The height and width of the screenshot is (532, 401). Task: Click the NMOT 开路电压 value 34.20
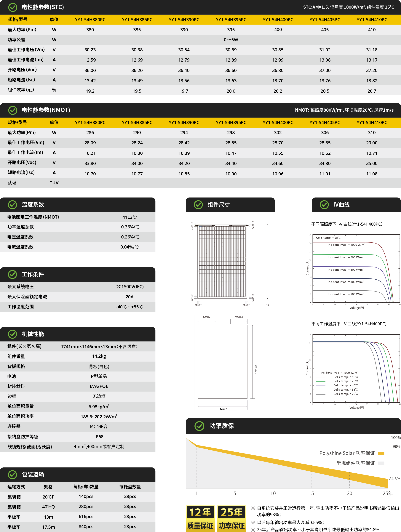pyautogui.click(x=184, y=164)
